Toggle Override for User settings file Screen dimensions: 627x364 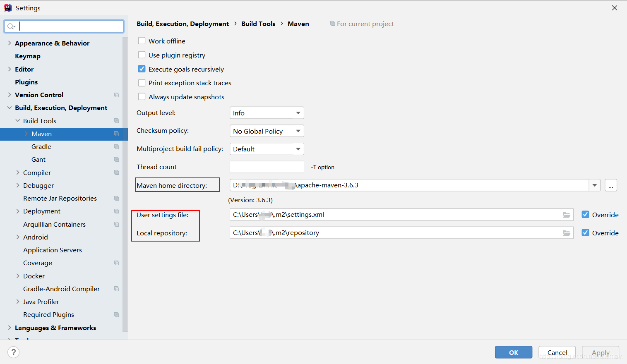[585, 214]
